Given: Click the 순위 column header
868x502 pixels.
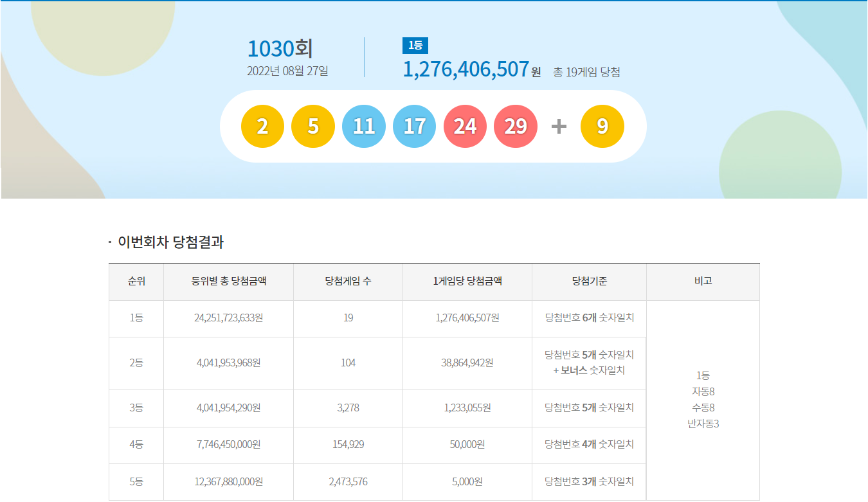Looking at the screenshot, I should tap(136, 282).
